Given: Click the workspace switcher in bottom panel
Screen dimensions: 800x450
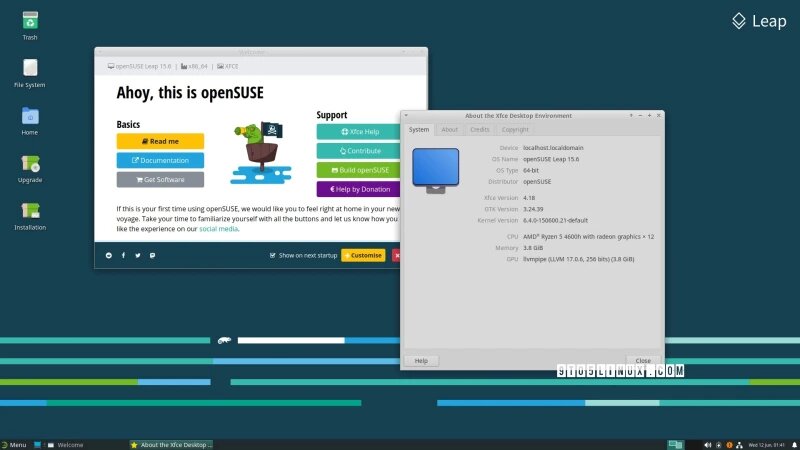Looking at the screenshot, I should [676, 445].
